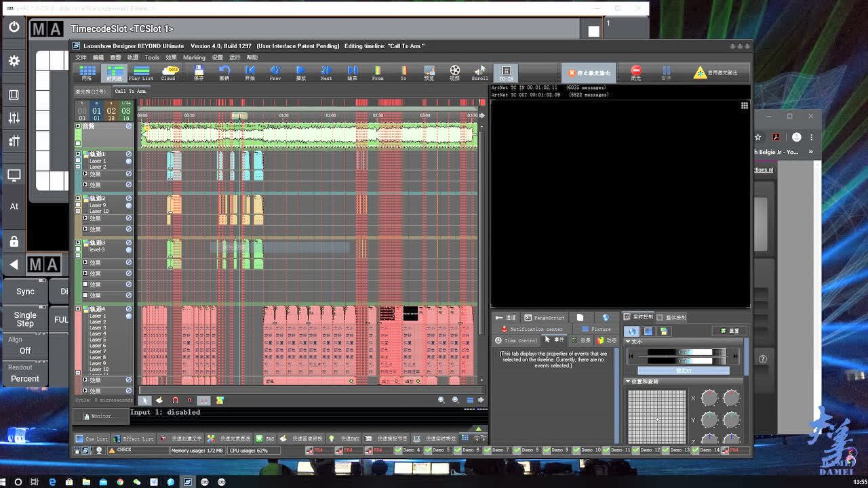The image size is (868, 488).
Task: Adjust the lower size slider
Action: click(686, 361)
